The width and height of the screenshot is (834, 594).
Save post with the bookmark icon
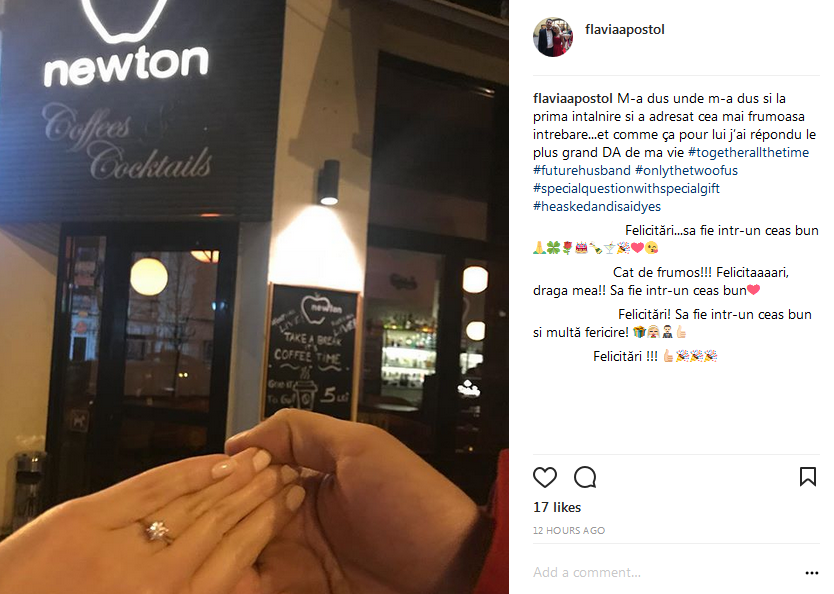[807, 476]
